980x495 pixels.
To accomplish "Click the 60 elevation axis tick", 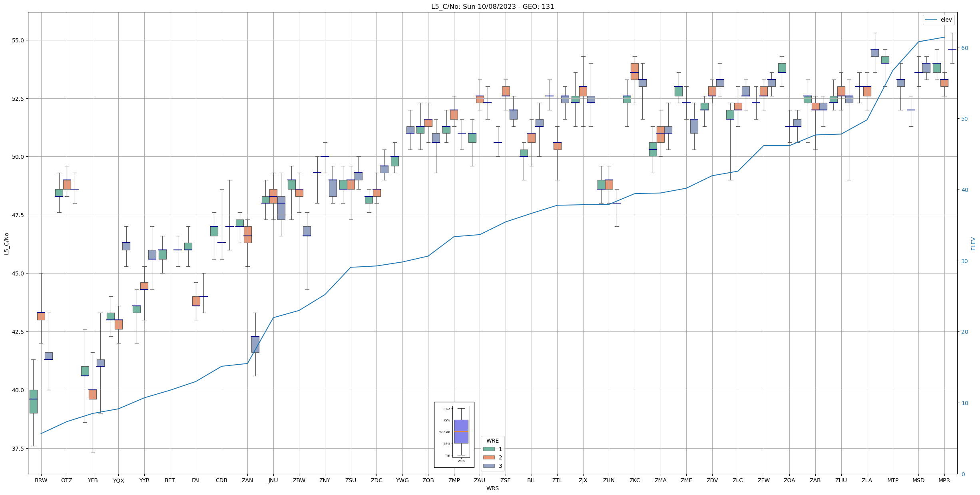I will tap(965, 48).
